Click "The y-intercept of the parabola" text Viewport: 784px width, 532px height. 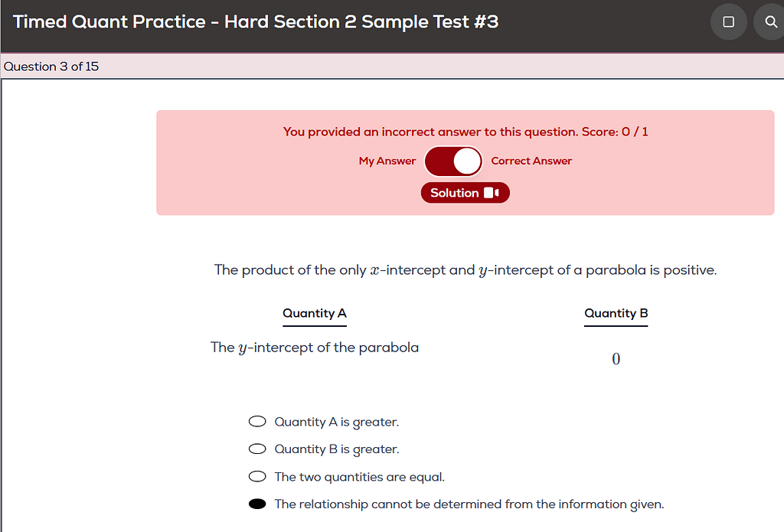(x=314, y=347)
